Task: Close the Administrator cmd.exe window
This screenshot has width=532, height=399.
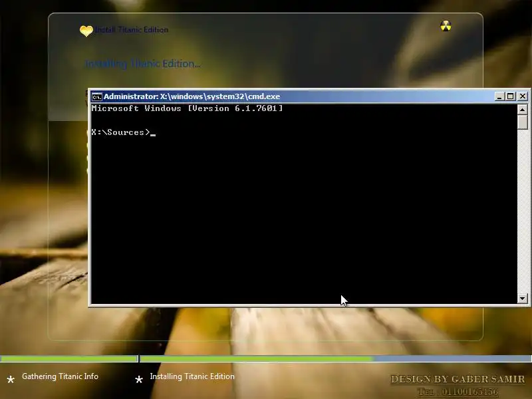Action: click(x=523, y=96)
